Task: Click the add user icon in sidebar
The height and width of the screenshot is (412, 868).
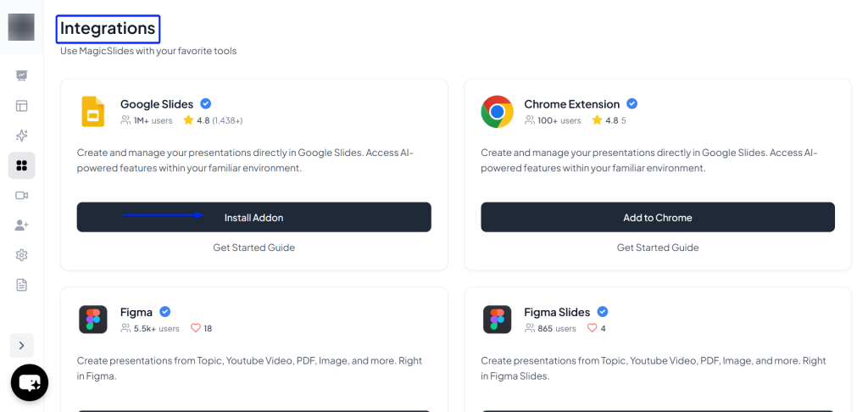Action: [21, 225]
